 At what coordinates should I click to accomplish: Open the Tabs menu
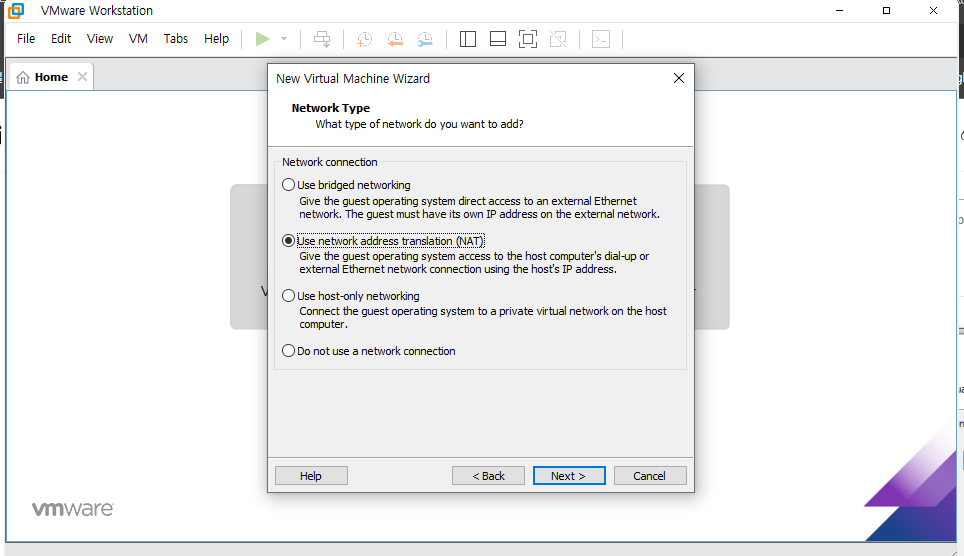pos(176,39)
